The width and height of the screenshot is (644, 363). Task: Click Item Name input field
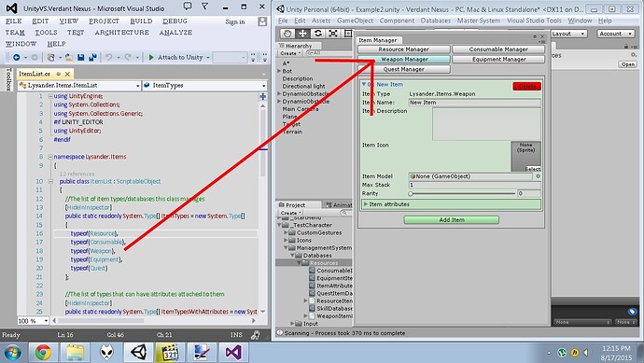[x=474, y=103]
